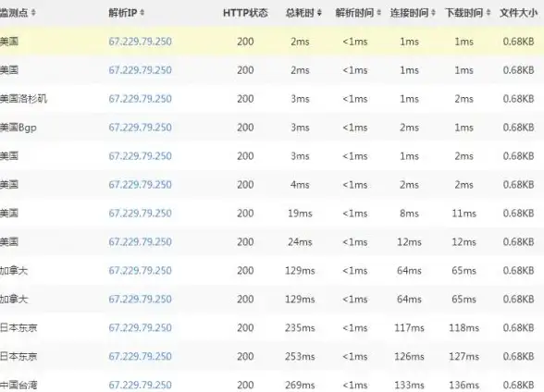Open IP link of 235ms 日本东京 row
Image resolution: width=544 pixels, height=392 pixels.
(141, 327)
